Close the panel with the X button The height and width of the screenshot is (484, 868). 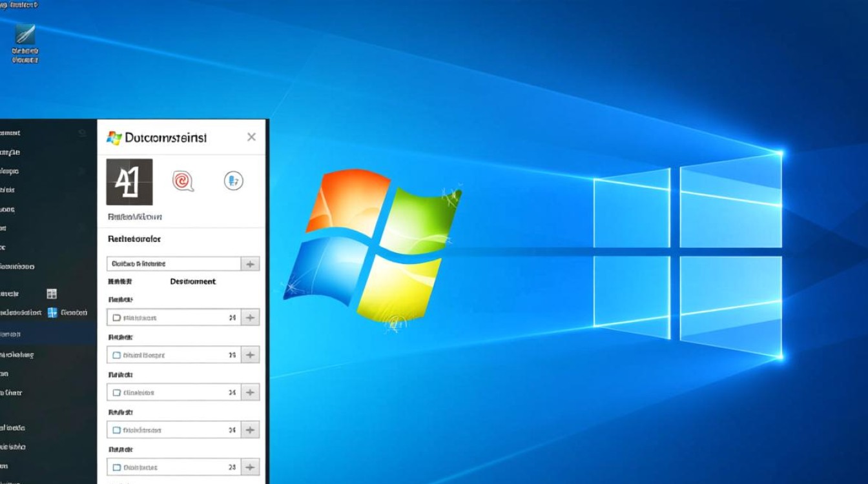click(251, 137)
